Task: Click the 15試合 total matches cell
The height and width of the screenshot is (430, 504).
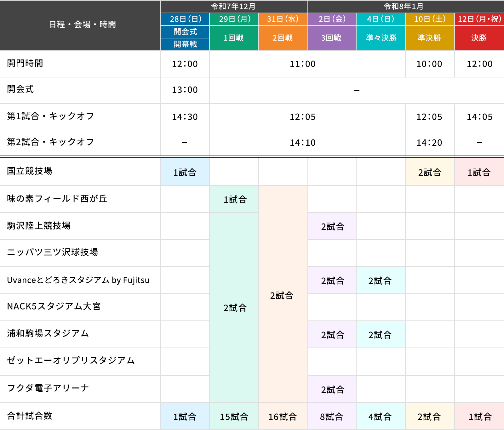Action: click(234, 417)
